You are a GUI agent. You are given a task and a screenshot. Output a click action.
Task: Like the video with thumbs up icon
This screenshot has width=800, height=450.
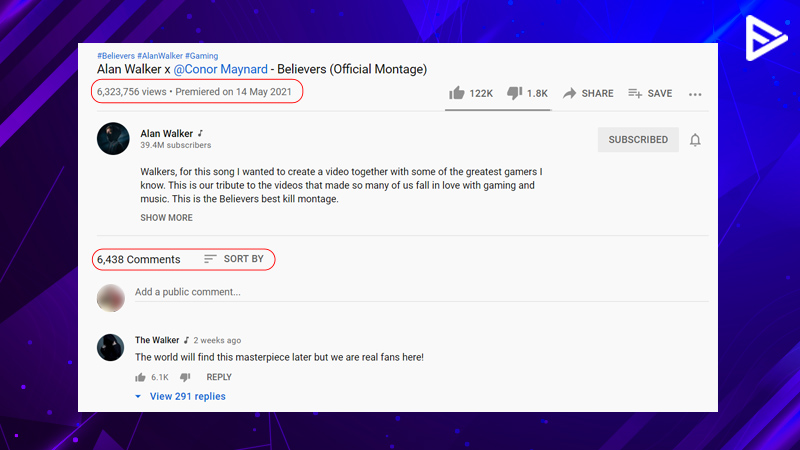457,93
